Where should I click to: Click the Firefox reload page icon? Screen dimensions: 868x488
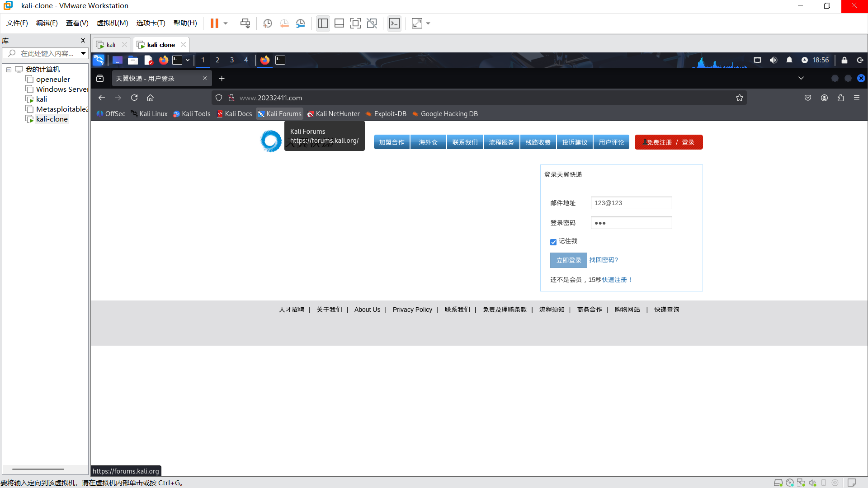coord(134,98)
